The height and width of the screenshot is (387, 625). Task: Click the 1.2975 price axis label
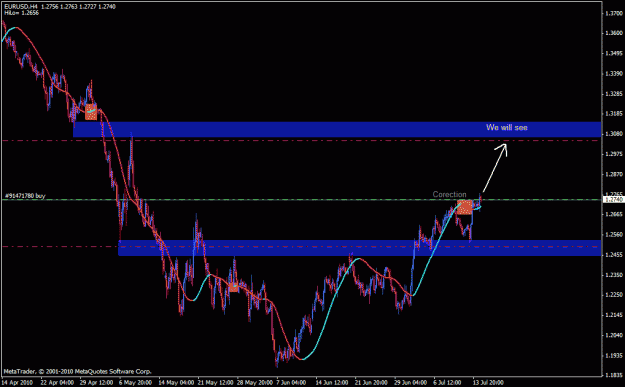click(x=613, y=154)
